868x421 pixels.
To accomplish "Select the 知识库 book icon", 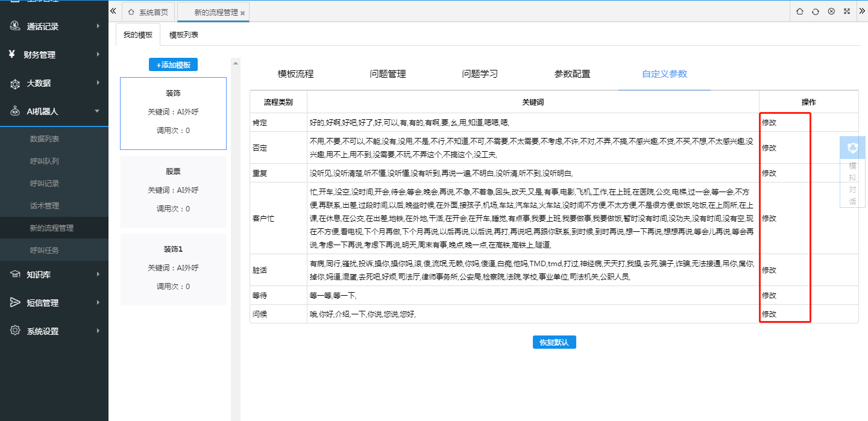I will 16,274.
